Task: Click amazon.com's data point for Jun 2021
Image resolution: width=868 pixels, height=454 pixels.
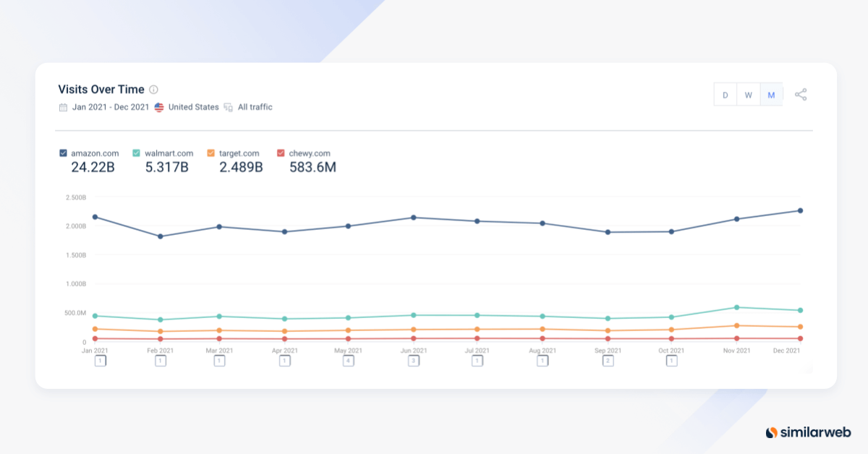Action: pos(413,218)
